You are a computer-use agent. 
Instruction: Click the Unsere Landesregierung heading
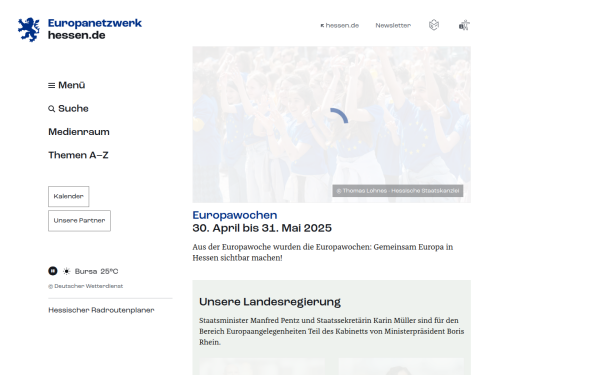[x=270, y=302]
